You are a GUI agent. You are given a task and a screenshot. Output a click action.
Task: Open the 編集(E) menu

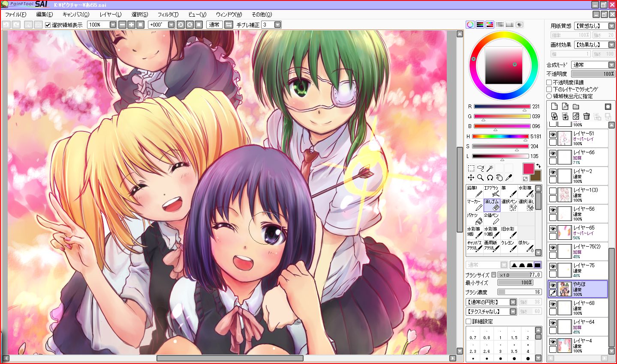(45, 15)
